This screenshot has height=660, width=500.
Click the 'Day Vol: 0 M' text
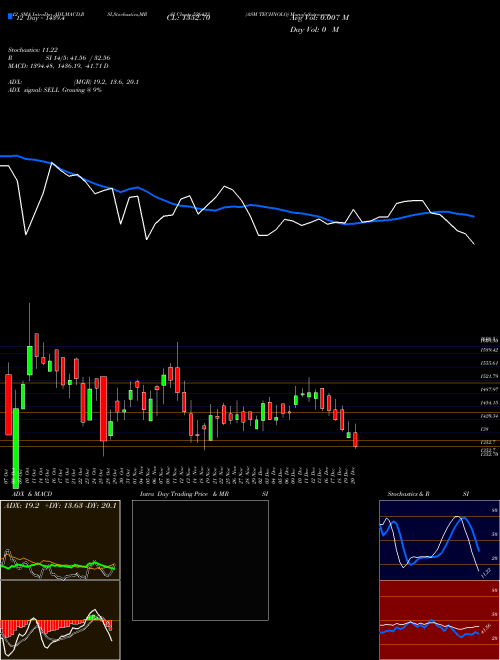point(314,30)
